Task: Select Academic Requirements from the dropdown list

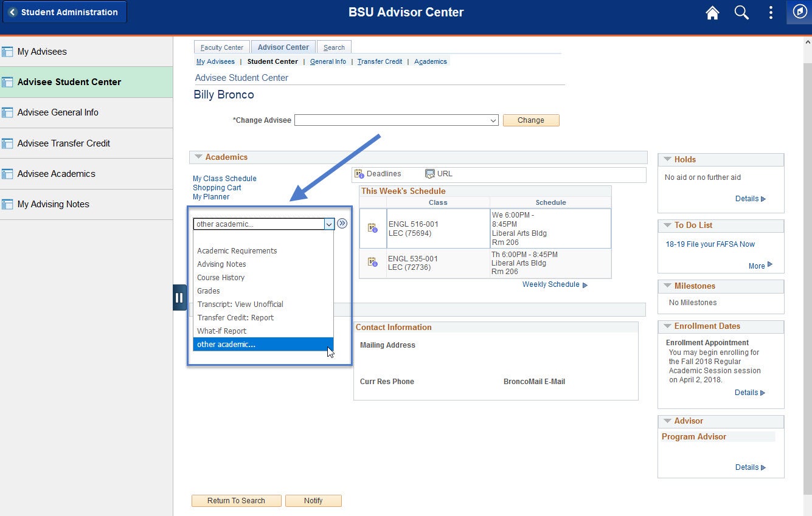Action: [x=263, y=251]
